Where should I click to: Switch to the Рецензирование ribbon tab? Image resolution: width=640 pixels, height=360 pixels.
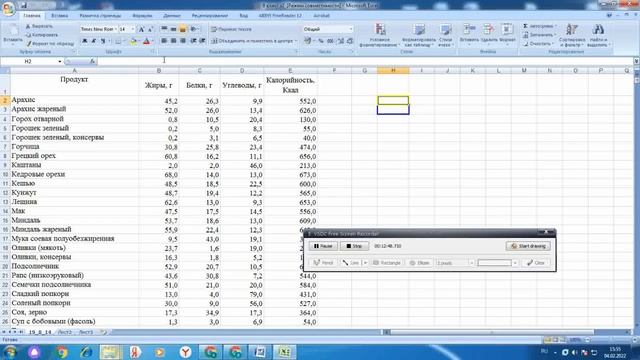[x=210, y=16]
